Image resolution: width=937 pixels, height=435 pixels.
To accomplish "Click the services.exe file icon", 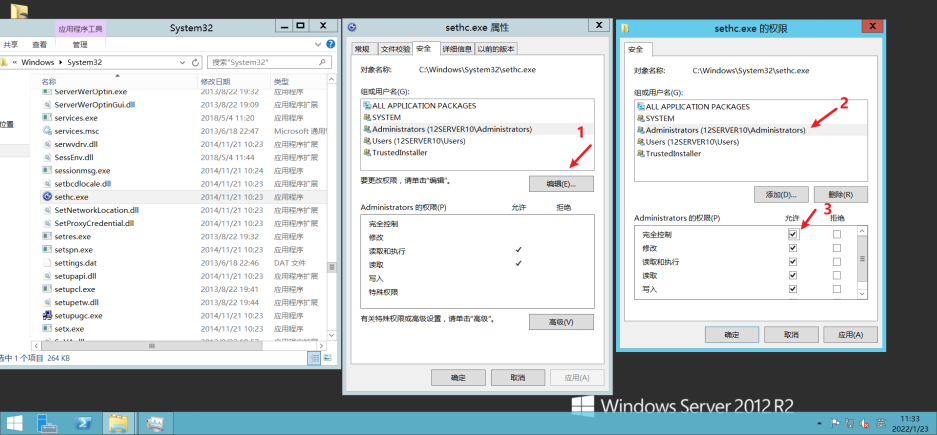I will pos(47,118).
